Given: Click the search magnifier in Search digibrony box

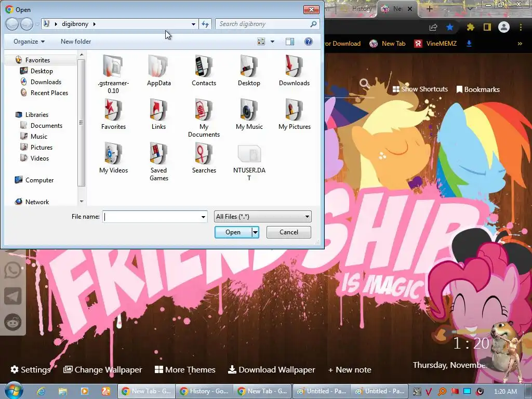Looking at the screenshot, I should 313,24.
